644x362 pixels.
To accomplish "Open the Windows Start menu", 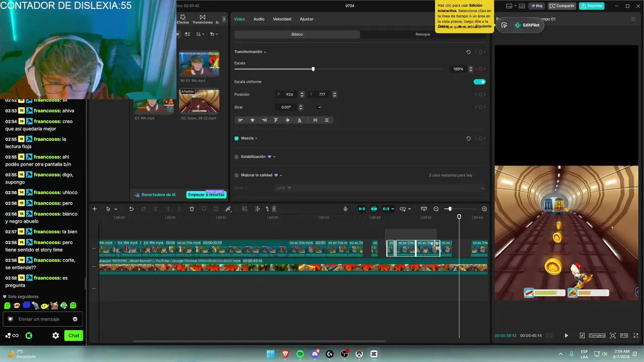I will [271, 354].
